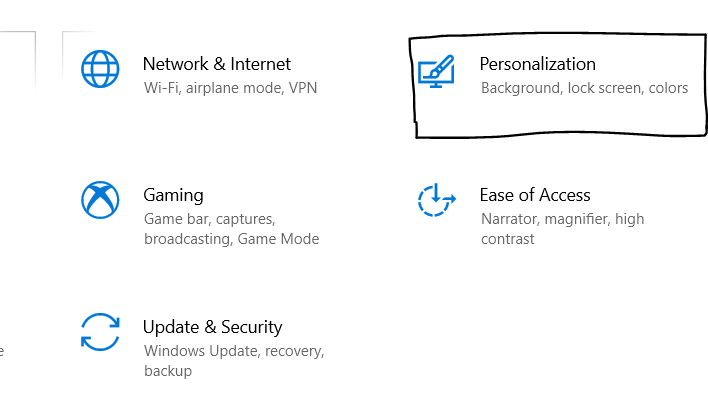
Task: Click the 'Wi-Fi, airplane mode, VPN' description
Action: pos(230,88)
